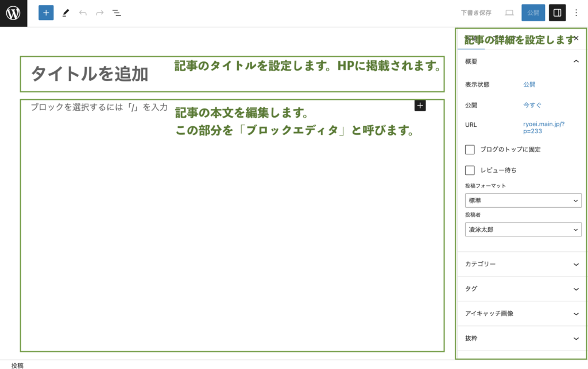Image resolution: width=588 pixels, height=369 pixels.
Task: Enable ブログのトップに固定 checkbox
Action: (470, 149)
